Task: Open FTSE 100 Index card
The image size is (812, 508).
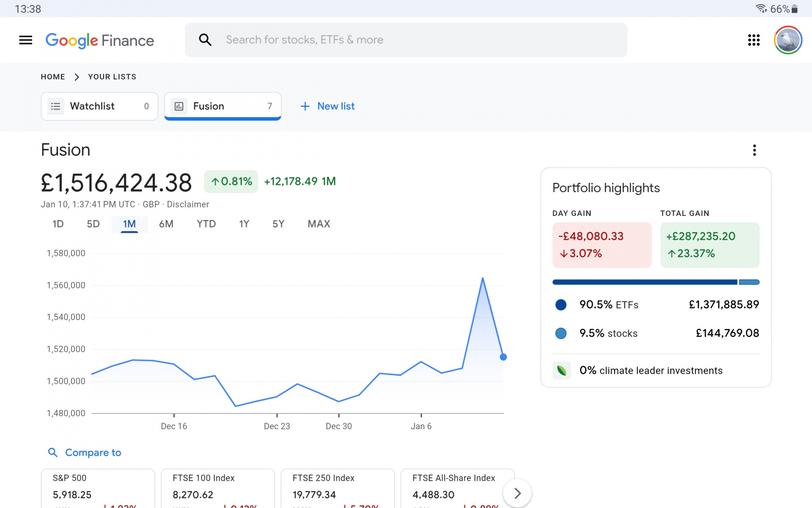Action: [x=218, y=488]
